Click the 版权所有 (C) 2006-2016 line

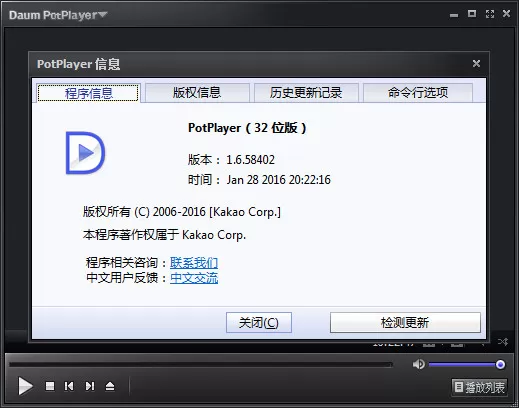tap(182, 212)
